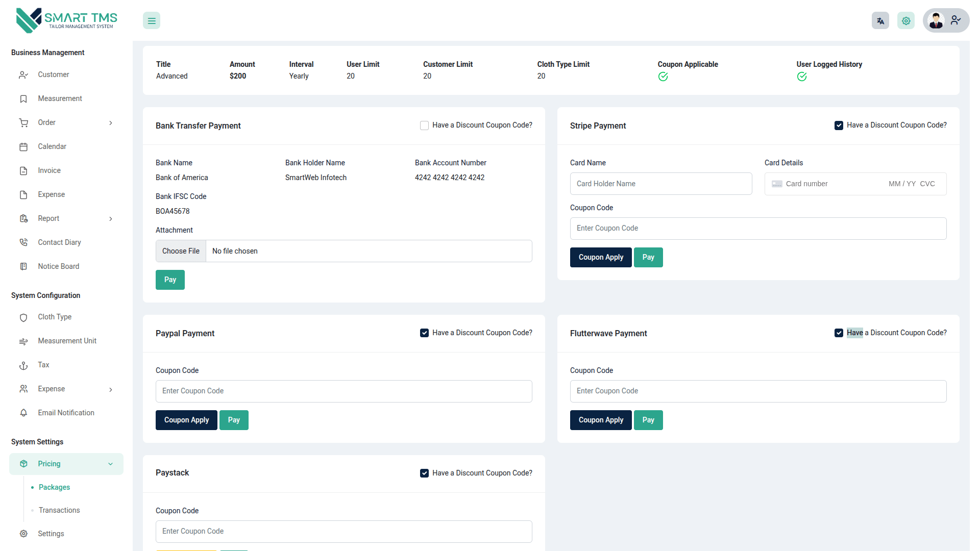980x551 pixels.
Task: Uncheck Paypal Payment discount coupon checkbox
Action: pyautogui.click(x=424, y=333)
